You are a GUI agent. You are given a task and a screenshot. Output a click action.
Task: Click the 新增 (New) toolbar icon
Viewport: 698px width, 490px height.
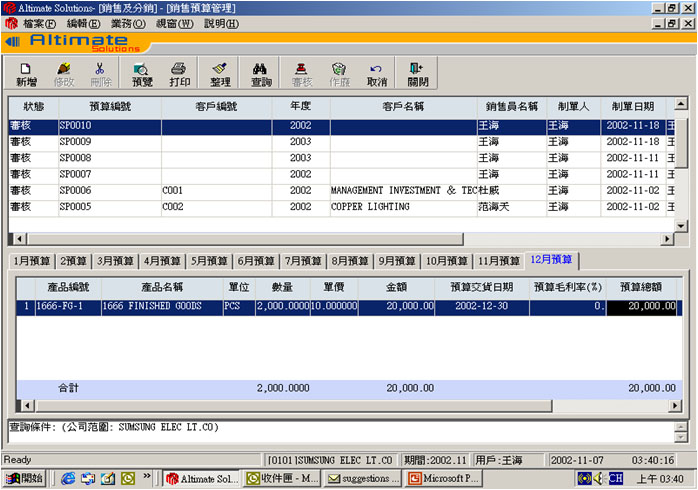pyautogui.click(x=26, y=74)
